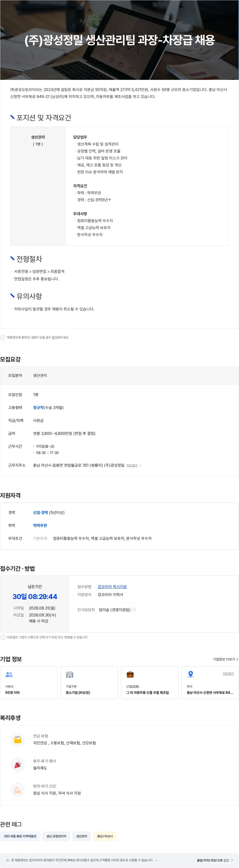
Task: Click the 사원수 people icon
Action: click(9, 674)
